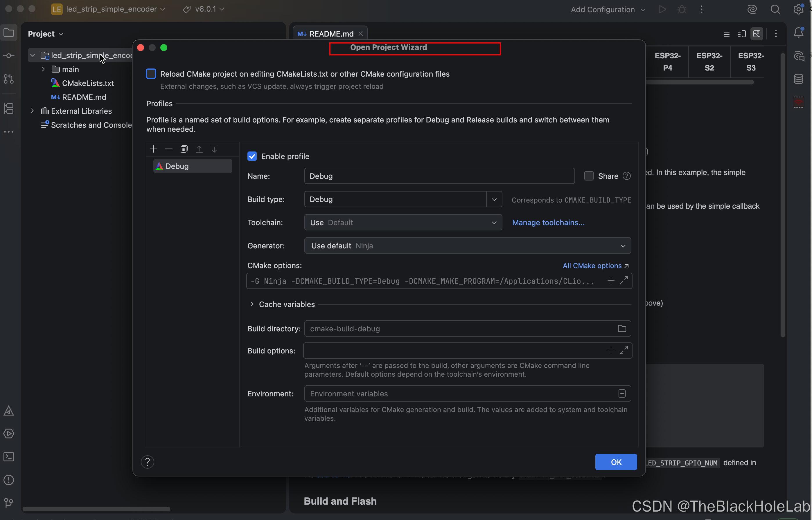Viewport: 812px width, 520px height.
Task: Browse for build directory folder icon
Action: click(622, 328)
